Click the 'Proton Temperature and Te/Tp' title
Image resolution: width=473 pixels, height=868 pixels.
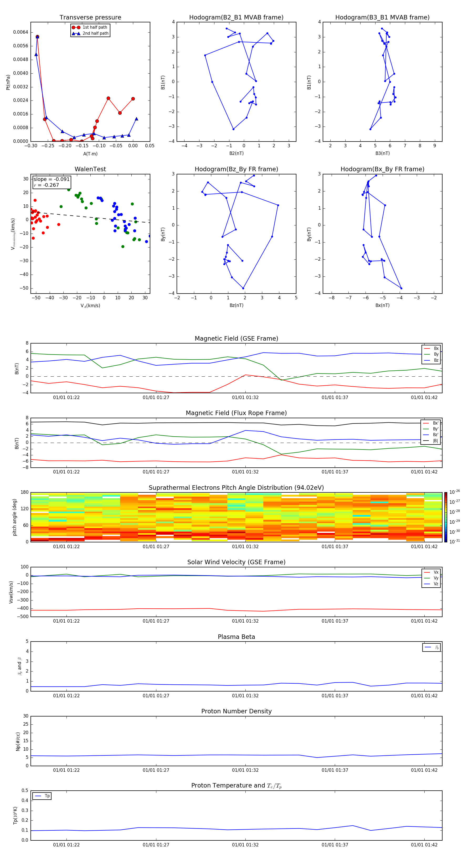[x=236, y=786]
